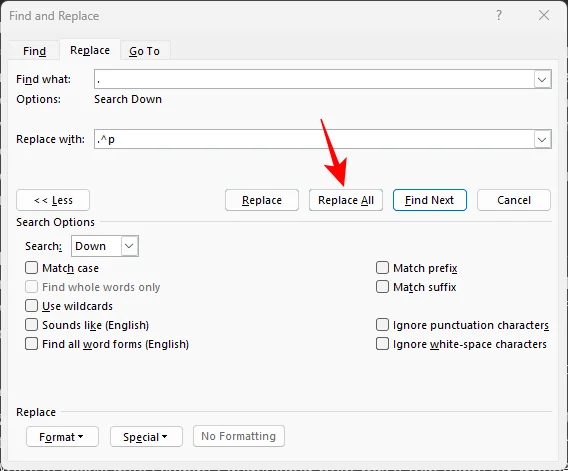The image size is (568, 471).
Task: Switch to the Find tab
Action: 34,51
